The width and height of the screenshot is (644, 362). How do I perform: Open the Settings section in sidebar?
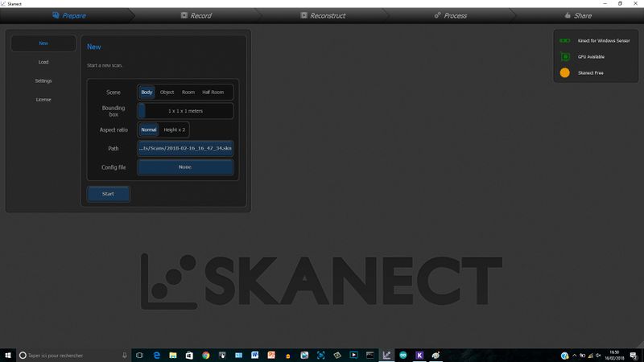click(43, 80)
